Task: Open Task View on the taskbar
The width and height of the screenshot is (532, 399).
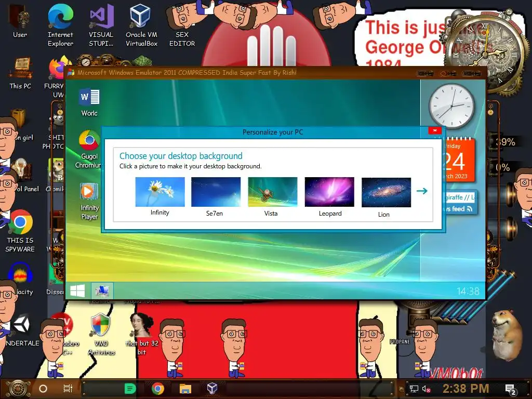Action: pos(68,389)
